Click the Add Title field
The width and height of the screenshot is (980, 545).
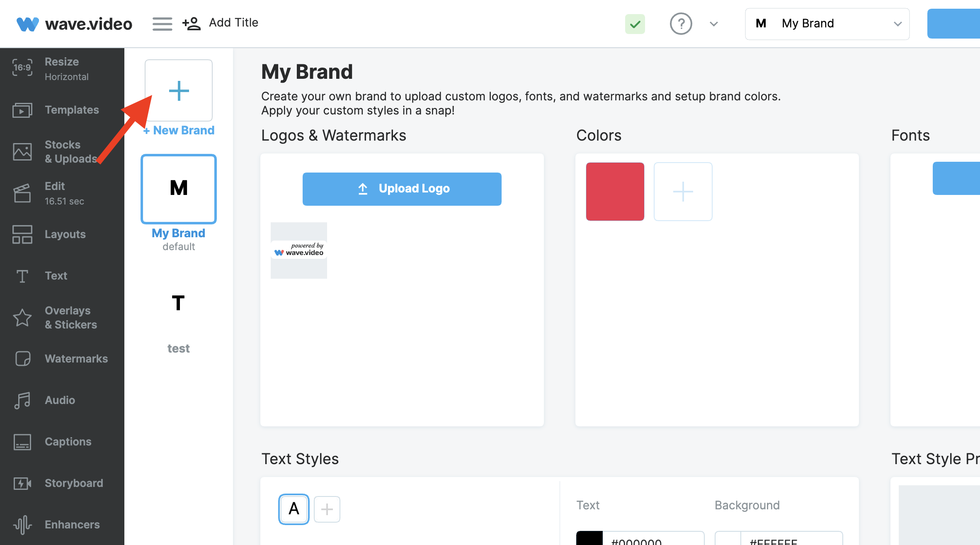tap(233, 23)
